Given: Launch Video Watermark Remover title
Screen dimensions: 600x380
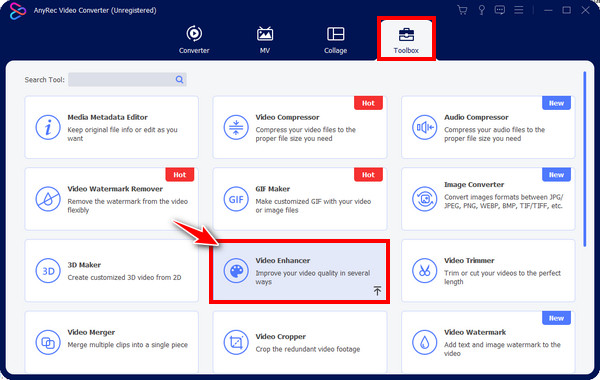Looking at the screenshot, I should [x=115, y=189].
